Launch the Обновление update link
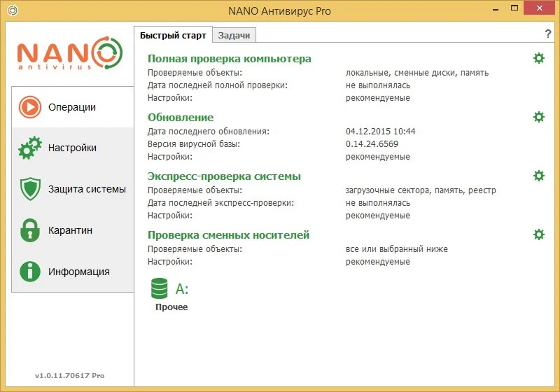 pyautogui.click(x=181, y=118)
